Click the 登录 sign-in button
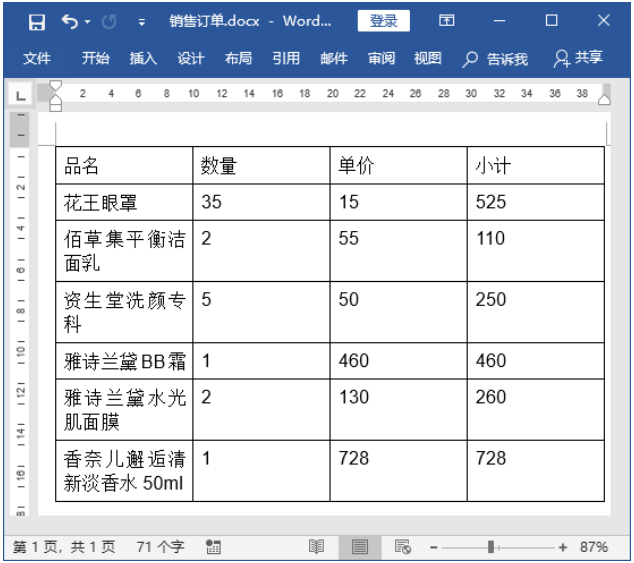Image resolution: width=634 pixels, height=563 pixels. [x=383, y=21]
